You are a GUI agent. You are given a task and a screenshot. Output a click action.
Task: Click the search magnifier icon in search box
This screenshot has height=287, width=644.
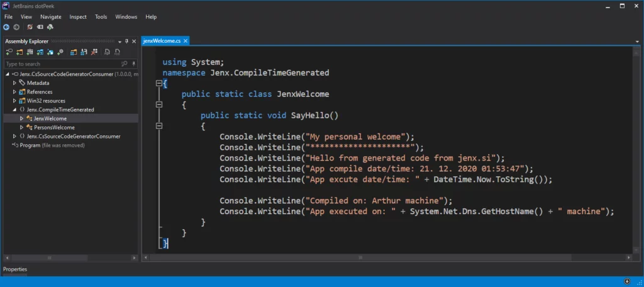tap(125, 64)
